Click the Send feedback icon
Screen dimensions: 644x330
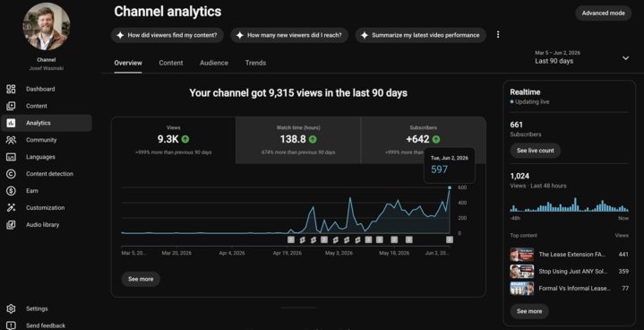tap(11, 326)
